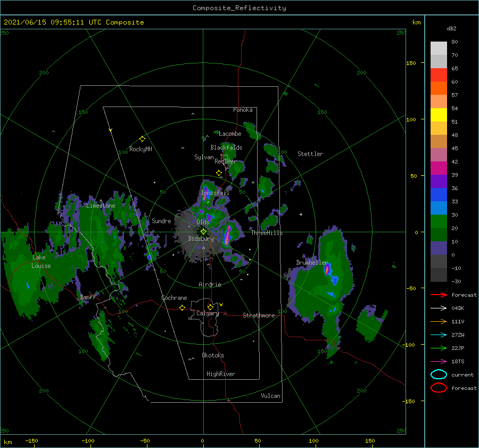Viewport: 479px width, 448px height.
Task: Click the HighRiver city label
Action: pyautogui.click(x=221, y=374)
